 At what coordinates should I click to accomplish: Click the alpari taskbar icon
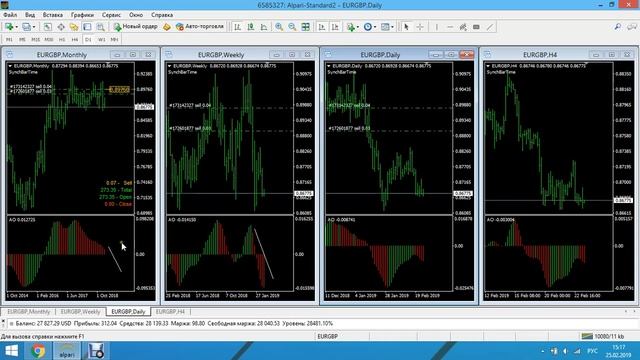pyautogui.click(x=67, y=351)
